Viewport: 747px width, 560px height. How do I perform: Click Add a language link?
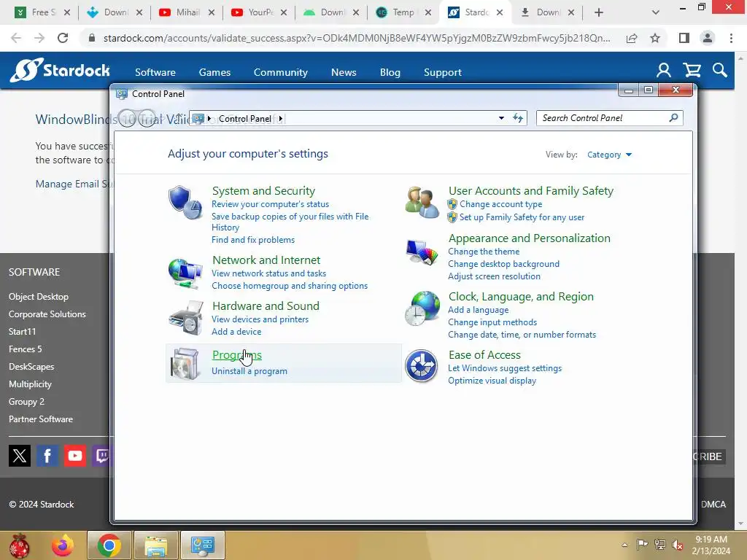[479, 309]
